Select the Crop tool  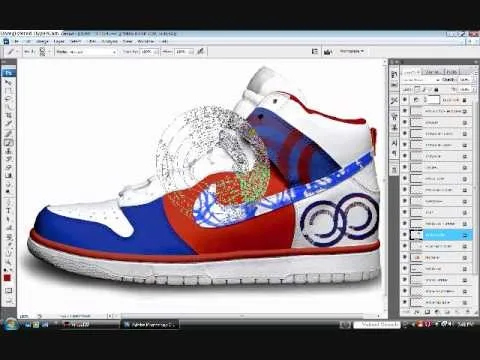pyautogui.click(x=9, y=116)
